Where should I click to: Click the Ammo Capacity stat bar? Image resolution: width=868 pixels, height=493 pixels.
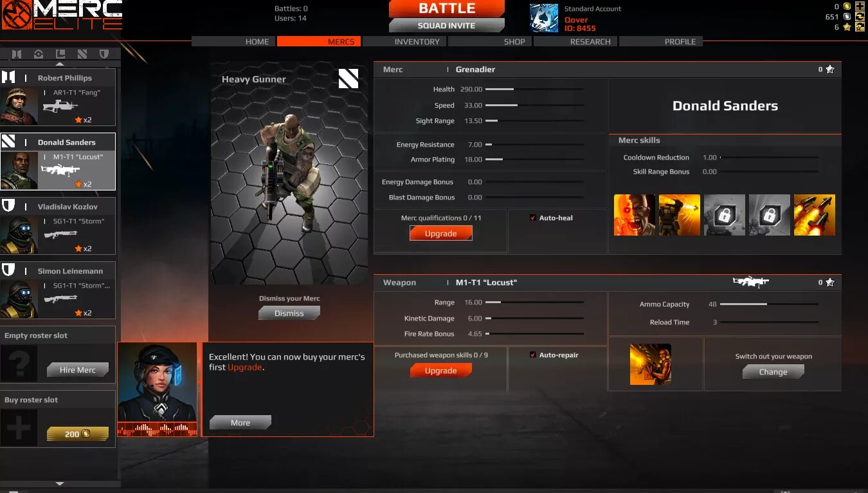(x=769, y=304)
